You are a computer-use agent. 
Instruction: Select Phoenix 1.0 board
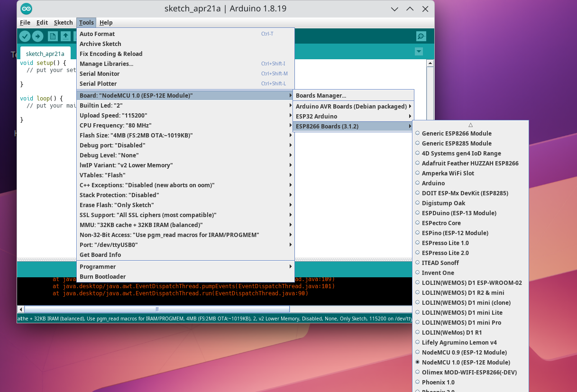click(470, 382)
